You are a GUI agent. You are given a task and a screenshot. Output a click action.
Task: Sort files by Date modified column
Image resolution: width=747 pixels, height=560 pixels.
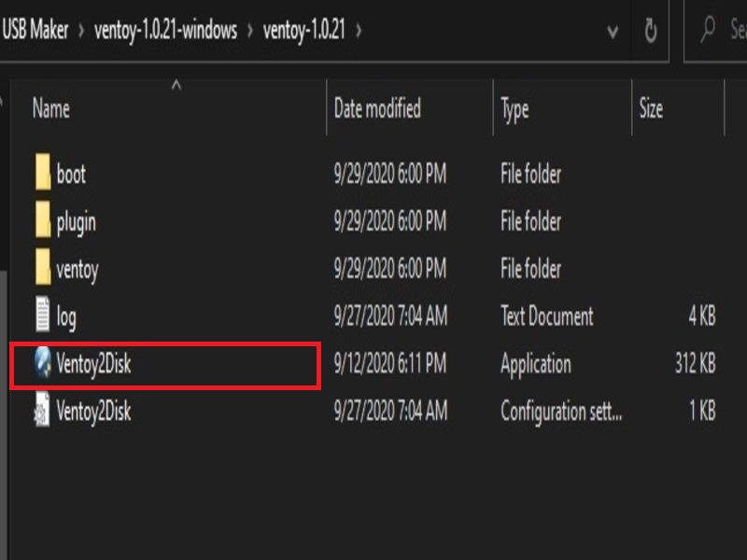tap(377, 108)
